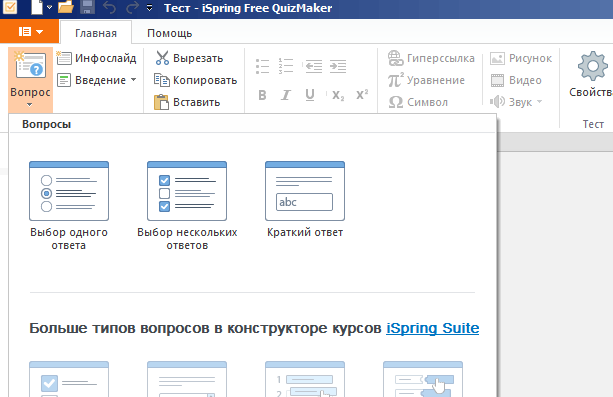Insert a Символ
This screenshot has height=397, width=613.
[x=418, y=102]
